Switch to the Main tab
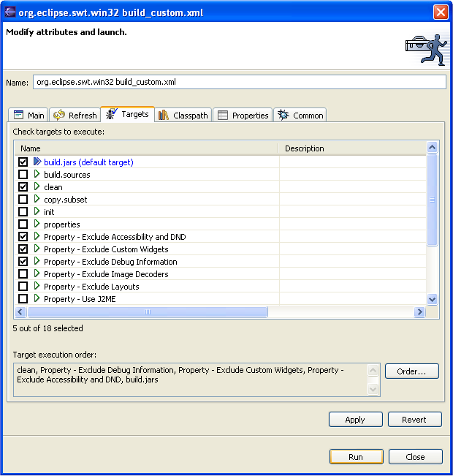The width and height of the screenshot is (453, 476). (x=28, y=115)
